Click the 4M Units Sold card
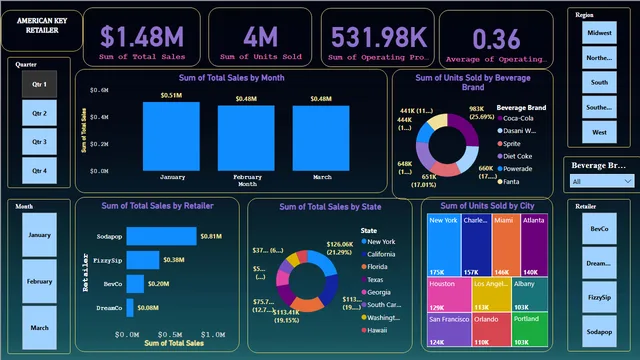640x360 pixels. 260,37
